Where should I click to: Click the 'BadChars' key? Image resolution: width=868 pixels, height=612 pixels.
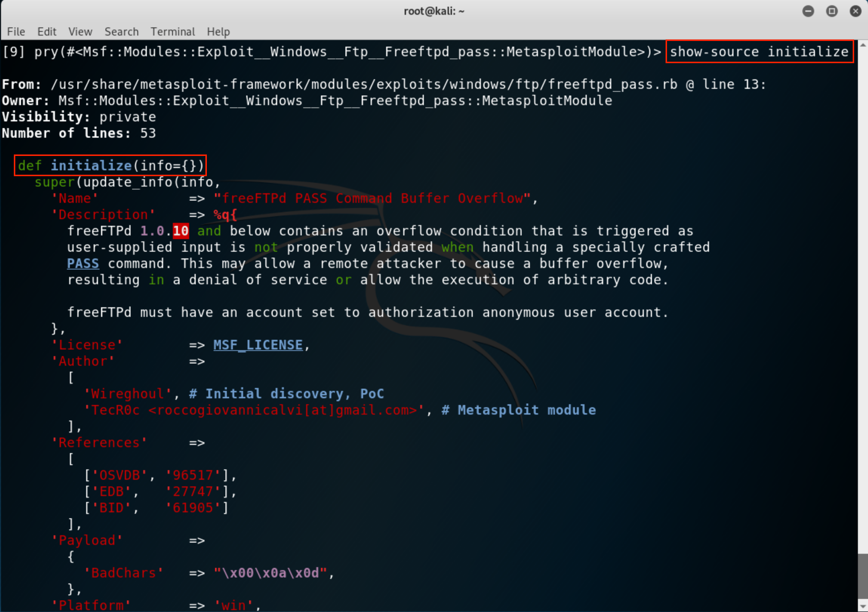tap(123, 573)
